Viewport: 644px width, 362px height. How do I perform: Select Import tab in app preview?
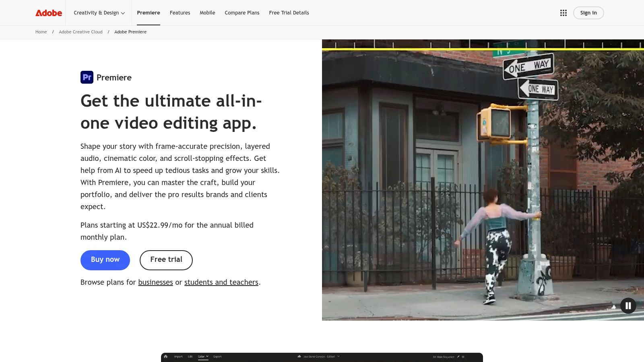click(x=178, y=356)
